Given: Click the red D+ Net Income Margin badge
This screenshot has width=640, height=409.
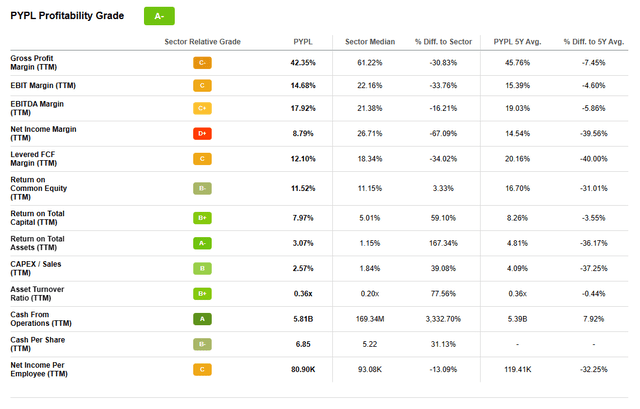Looking at the screenshot, I should pos(203,132).
